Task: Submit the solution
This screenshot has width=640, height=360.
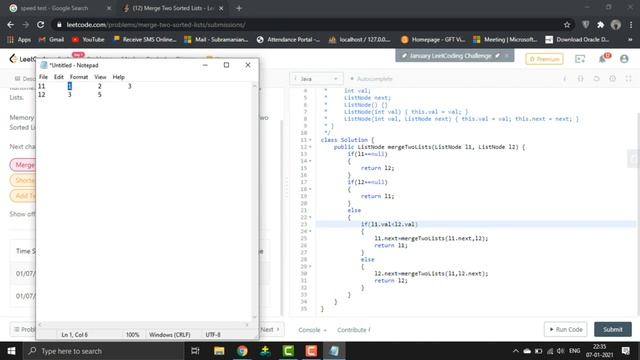Action: [x=613, y=329]
